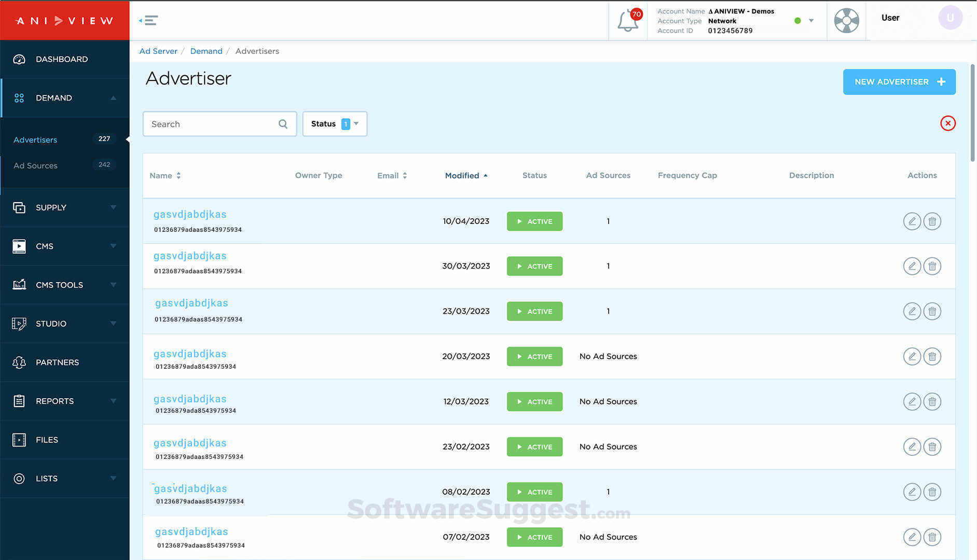Clear filters with the red X button
977x560 pixels.
(x=948, y=123)
